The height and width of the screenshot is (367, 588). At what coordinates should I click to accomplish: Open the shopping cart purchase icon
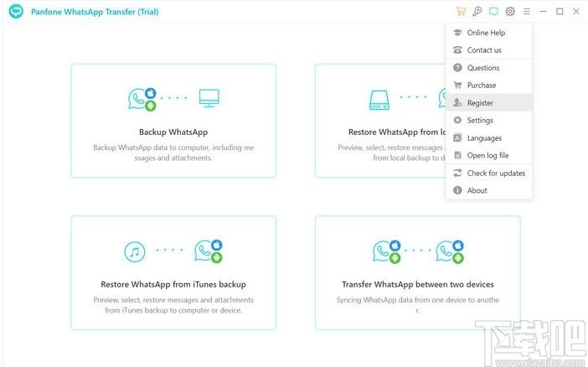click(x=461, y=11)
